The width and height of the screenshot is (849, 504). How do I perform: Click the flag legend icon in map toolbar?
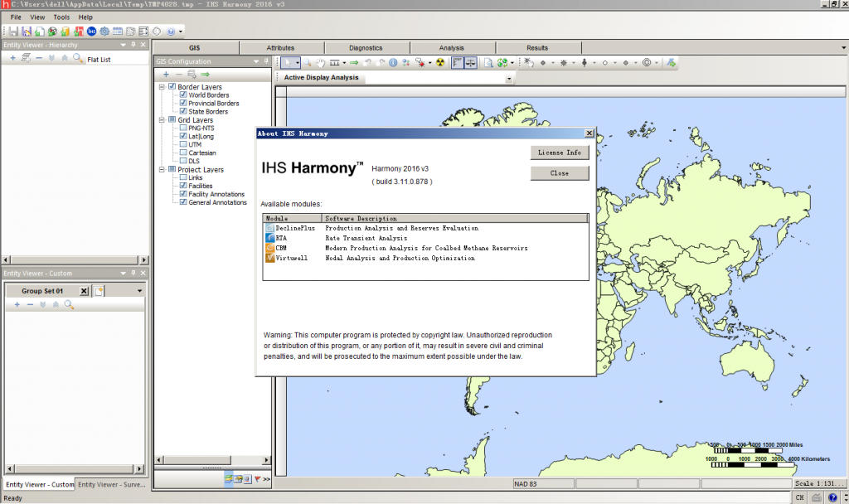(458, 63)
